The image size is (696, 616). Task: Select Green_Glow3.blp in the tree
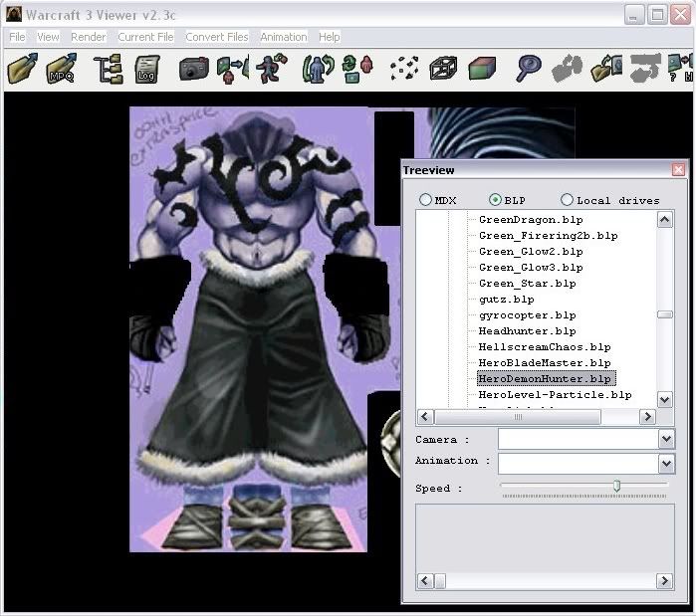pos(531,268)
